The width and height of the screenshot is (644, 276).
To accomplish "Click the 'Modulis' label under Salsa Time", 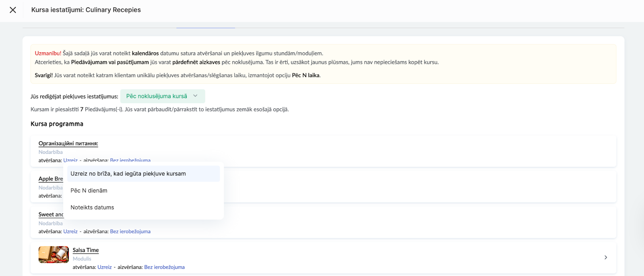I will coord(82,259).
